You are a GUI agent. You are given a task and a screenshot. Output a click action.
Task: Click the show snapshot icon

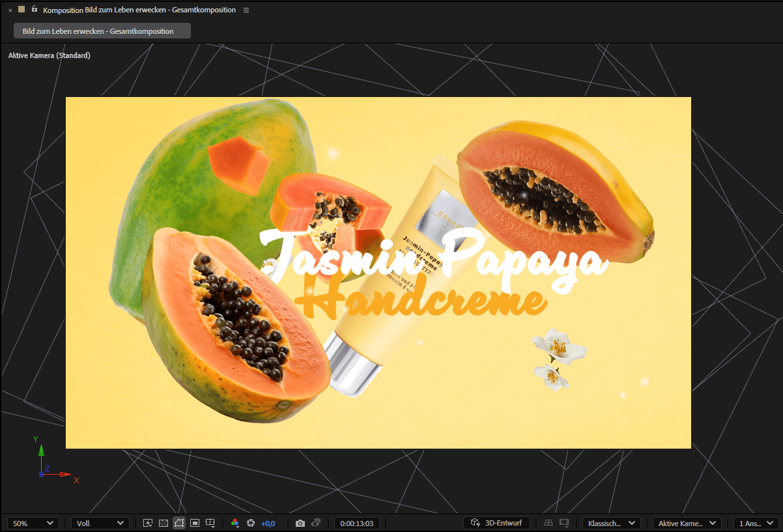tap(316, 523)
